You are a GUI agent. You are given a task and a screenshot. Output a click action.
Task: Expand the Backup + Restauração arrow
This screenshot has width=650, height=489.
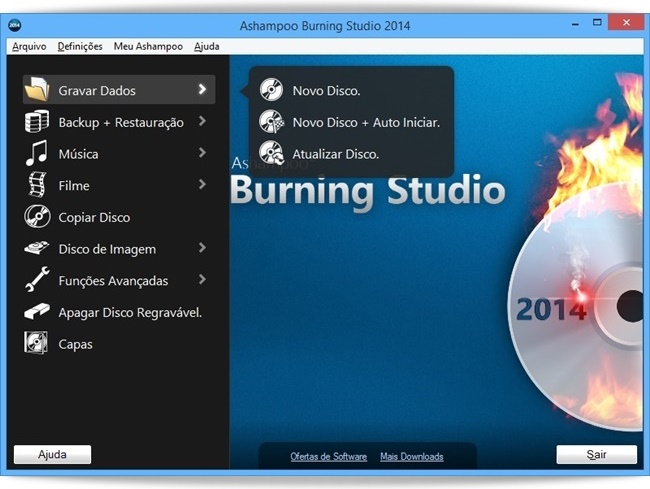click(x=202, y=121)
